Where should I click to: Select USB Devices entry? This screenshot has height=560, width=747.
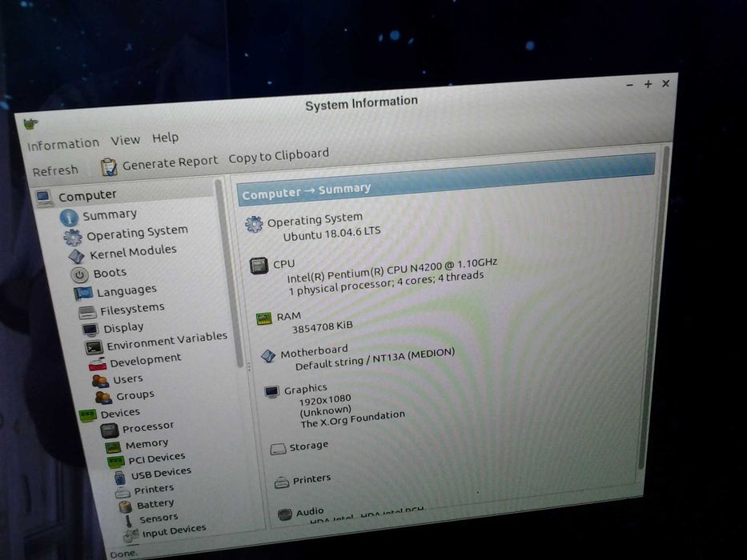161,474
